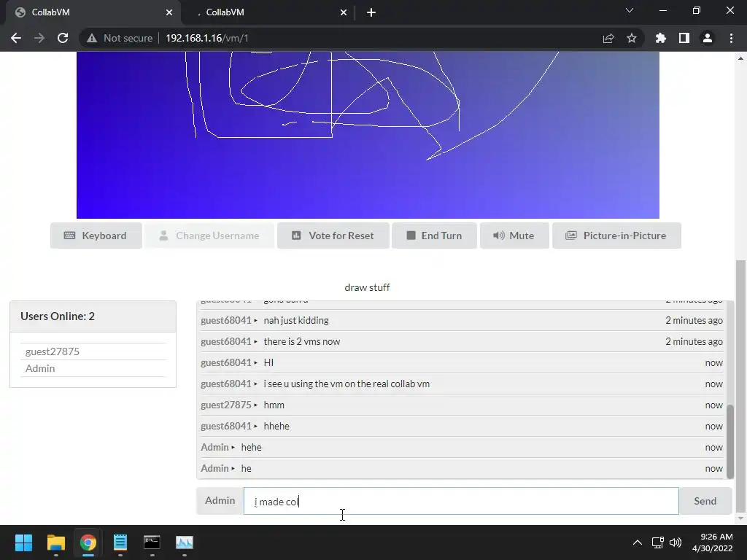Click the chat message 'hmm'
This screenshot has width=747, height=560.
pos(274,405)
